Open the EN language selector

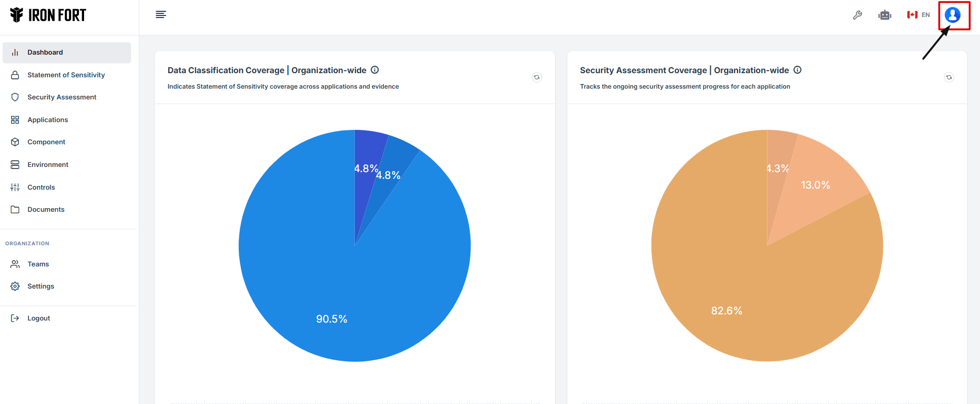918,15
